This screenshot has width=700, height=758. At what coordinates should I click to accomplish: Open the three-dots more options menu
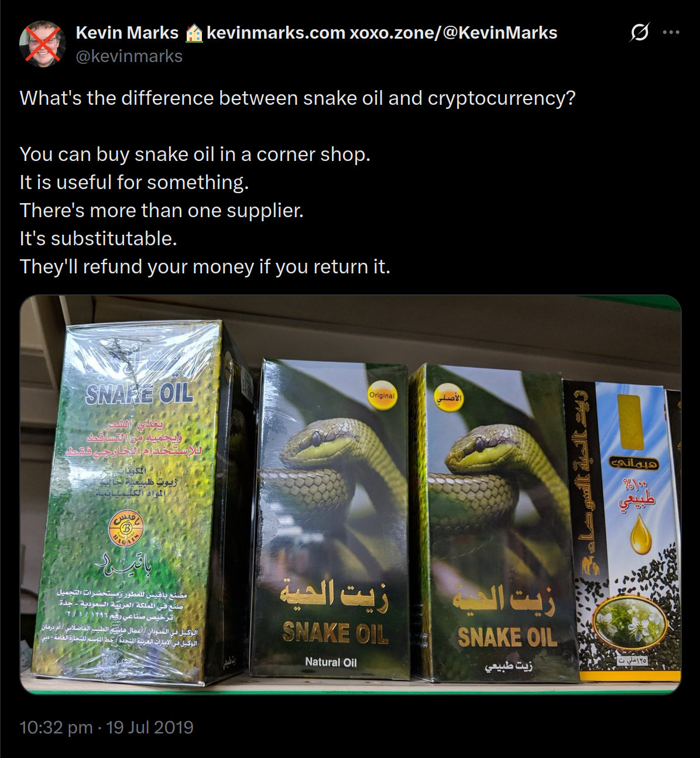click(x=671, y=32)
